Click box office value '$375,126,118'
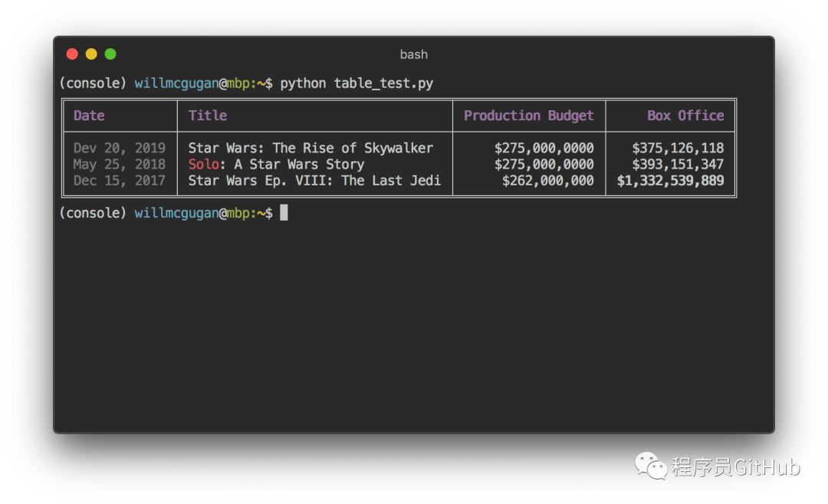The image size is (828, 504). [x=678, y=148]
